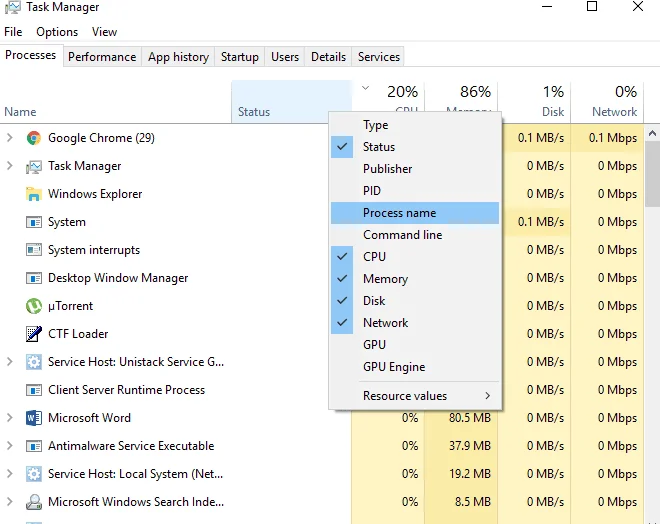Viewport: 660px width, 524px height.
Task: Open the File menu
Action: click(x=13, y=32)
